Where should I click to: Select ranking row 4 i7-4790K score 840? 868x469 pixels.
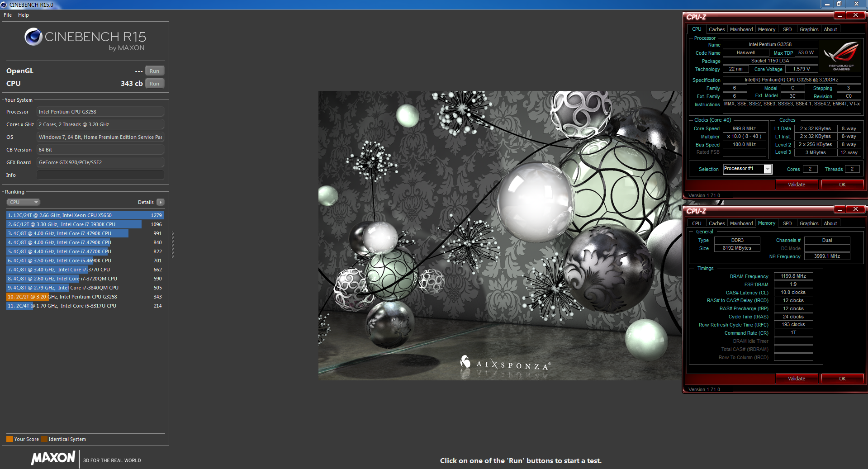pos(85,242)
